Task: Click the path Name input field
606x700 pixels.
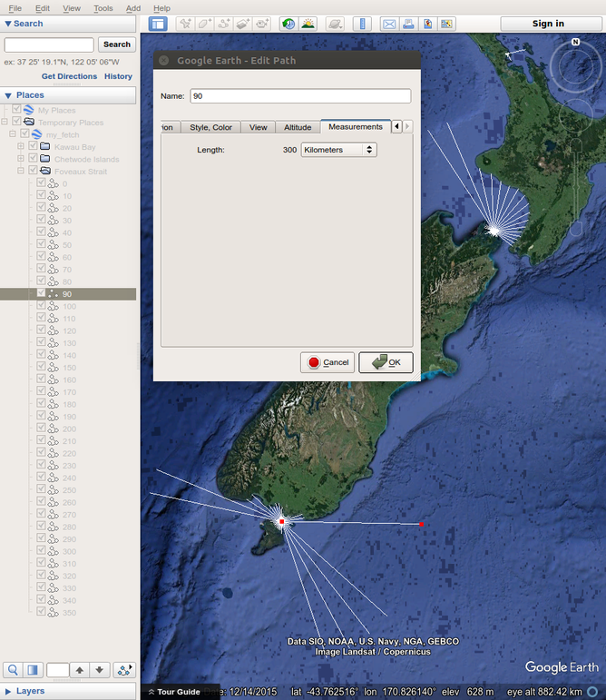Action: (x=300, y=96)
